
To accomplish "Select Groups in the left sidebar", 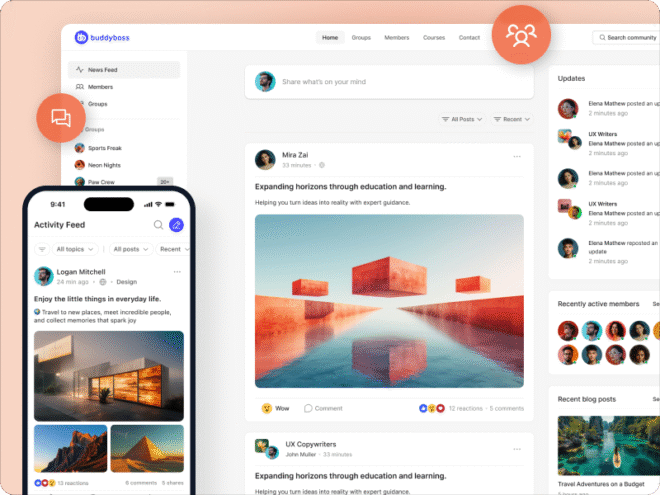I will pyautogui.click(x=98, y=104).
